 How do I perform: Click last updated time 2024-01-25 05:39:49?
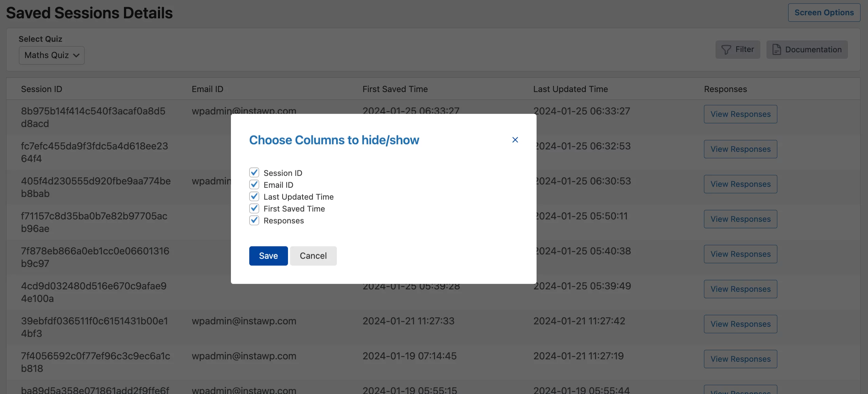(x=582, y=286)
